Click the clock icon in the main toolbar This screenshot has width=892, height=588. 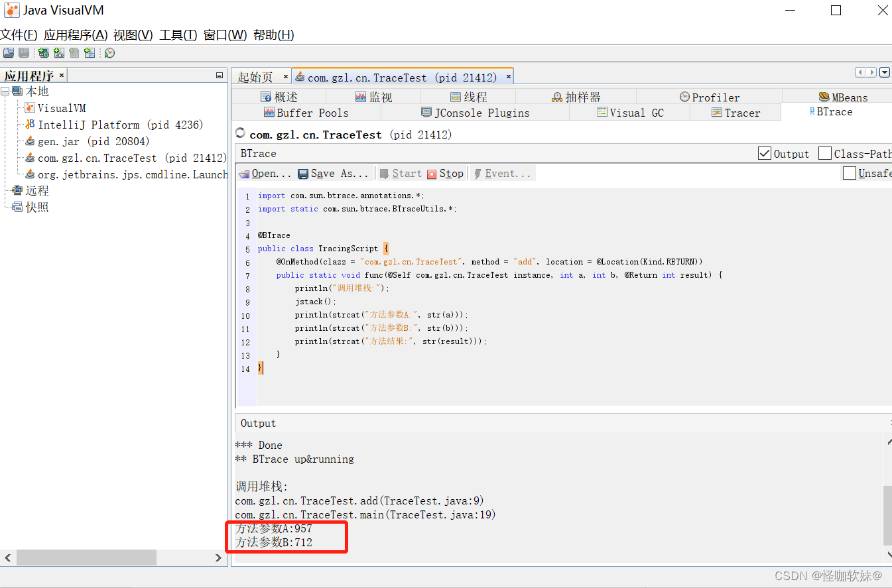pos(110,53)
